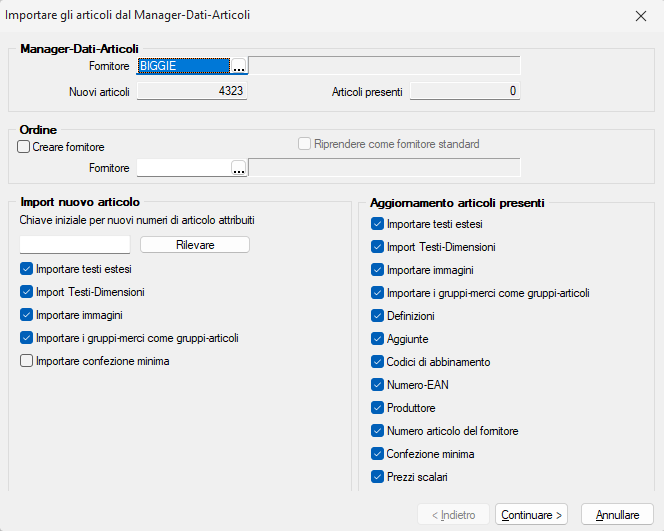Focus the BIGGIE supplier input field
664x531 pixels.
[183, 67]
